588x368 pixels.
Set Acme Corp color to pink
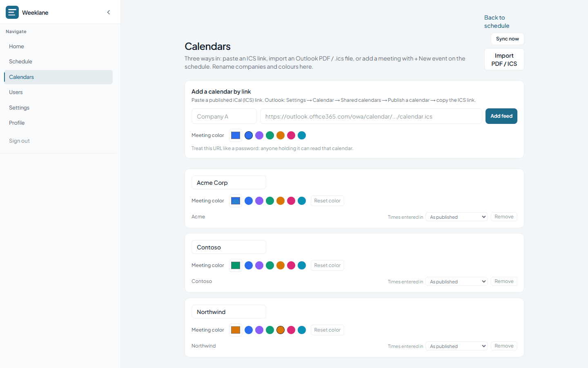click(x=291, y=201)
